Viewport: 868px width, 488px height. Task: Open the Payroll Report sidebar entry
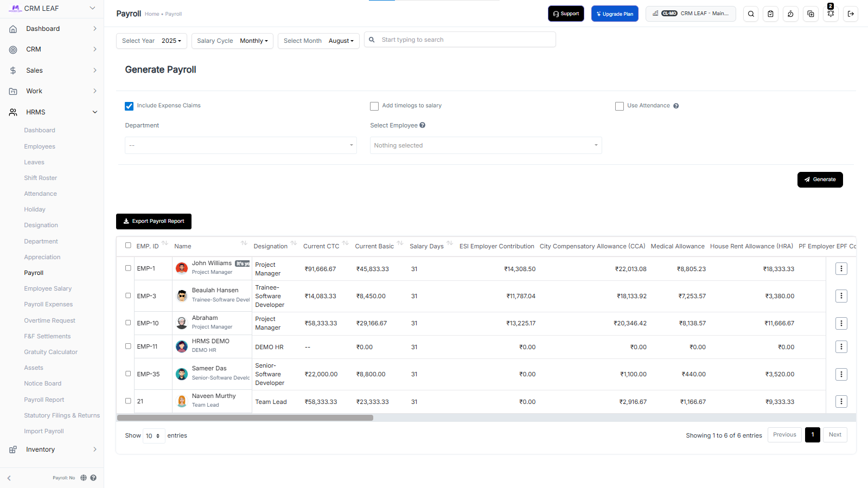(44, 400)
